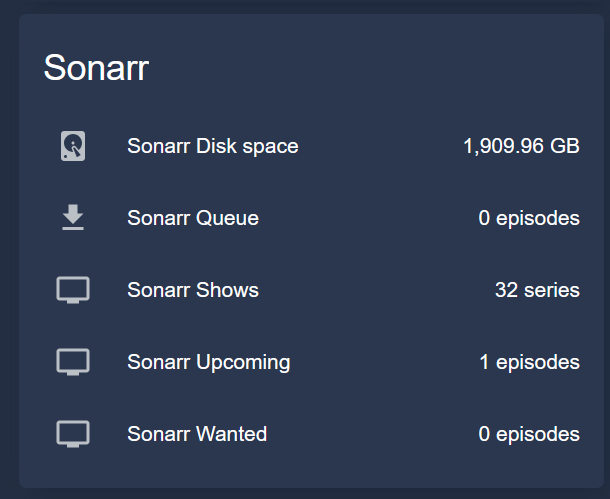Click blank space between Sonarr Queue and its value
Viewport: 610px width, 499px height.
point(370,218)
